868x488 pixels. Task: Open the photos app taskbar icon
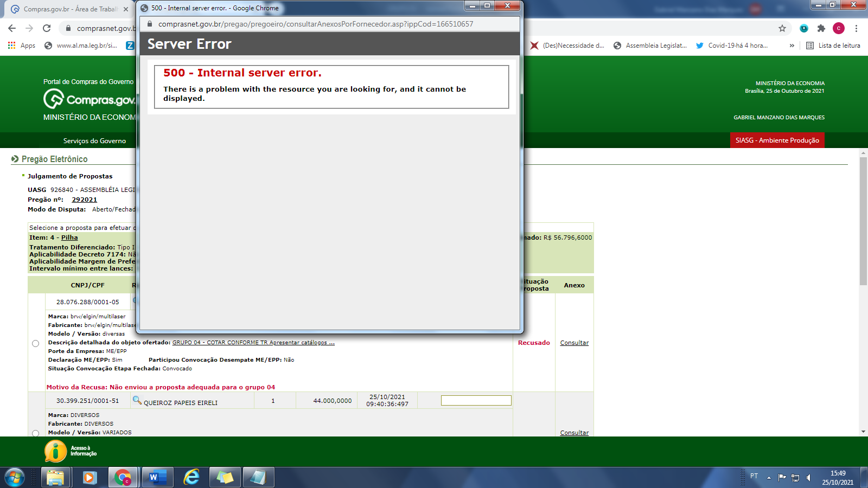pyautogui.click(x=225, y=478)
